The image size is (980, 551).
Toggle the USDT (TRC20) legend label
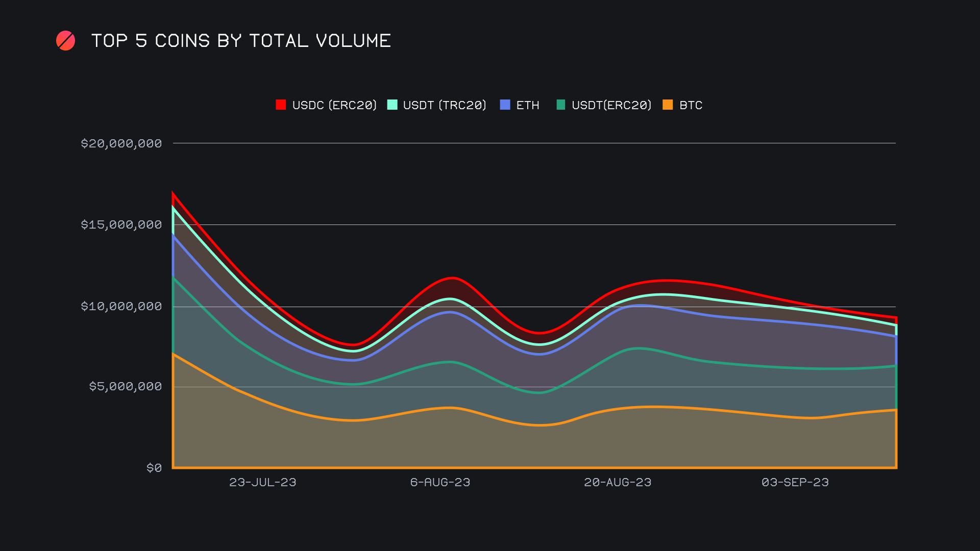click(x=445, y=105)
